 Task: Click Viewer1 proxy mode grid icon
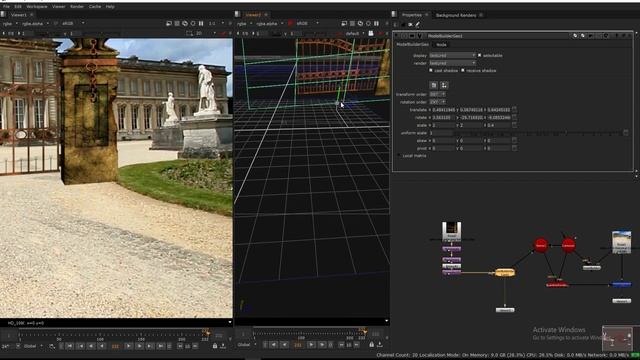pyautogui.click(x=177, y=24)
